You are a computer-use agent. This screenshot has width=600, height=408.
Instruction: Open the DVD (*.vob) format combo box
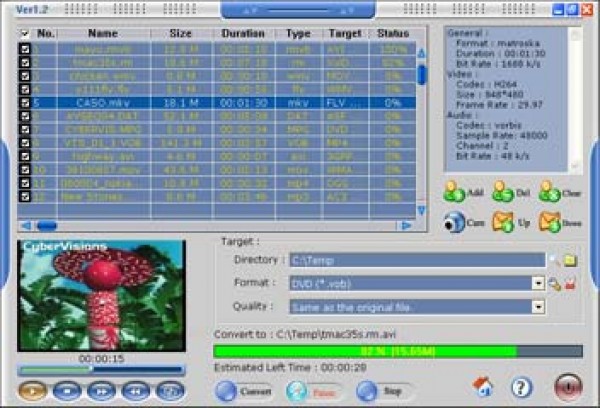coord(417,284)
